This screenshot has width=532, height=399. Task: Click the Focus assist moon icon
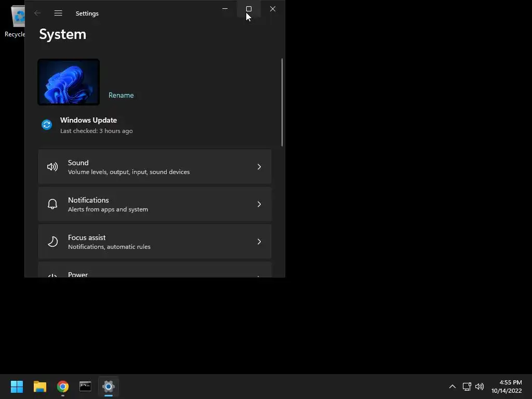(52, 242)
